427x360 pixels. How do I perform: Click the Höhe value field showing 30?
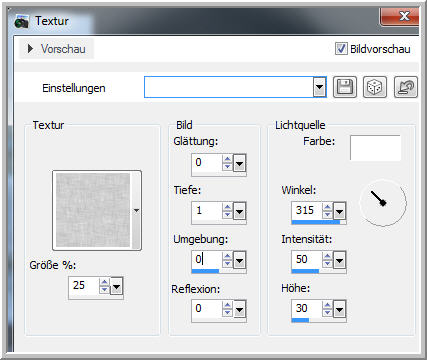pyautogui.click(x=306, y=309)
